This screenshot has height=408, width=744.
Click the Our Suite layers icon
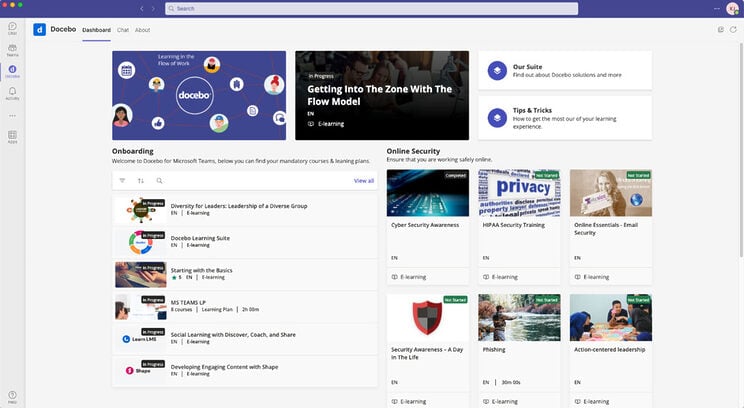pos(497,71)
